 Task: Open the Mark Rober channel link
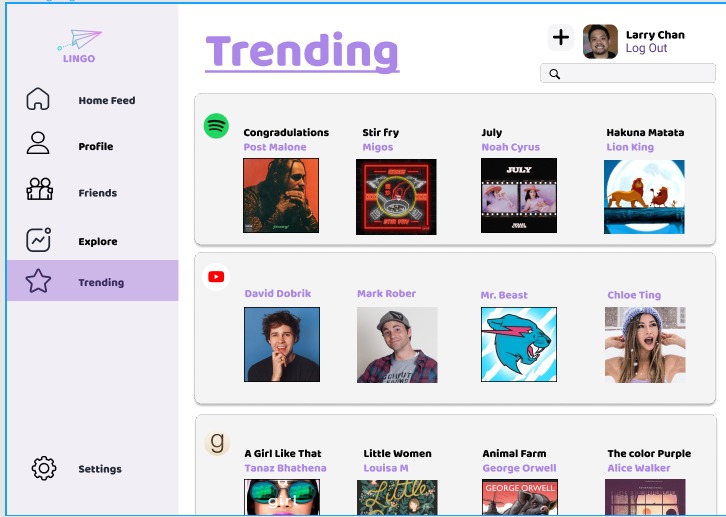pyautogui.click(x=387, y=293)
